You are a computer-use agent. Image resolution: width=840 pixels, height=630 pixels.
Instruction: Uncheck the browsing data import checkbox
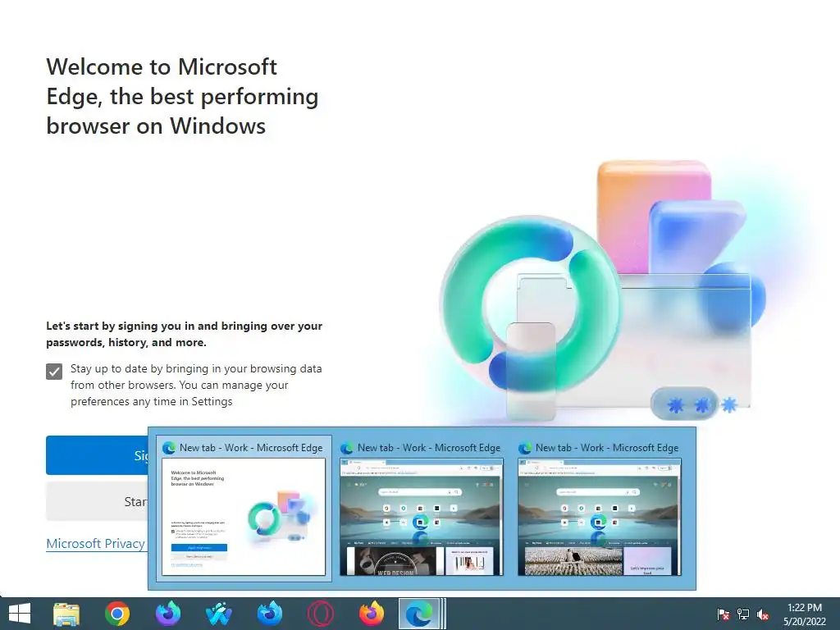pyautogui.click(x=54, y=372)
